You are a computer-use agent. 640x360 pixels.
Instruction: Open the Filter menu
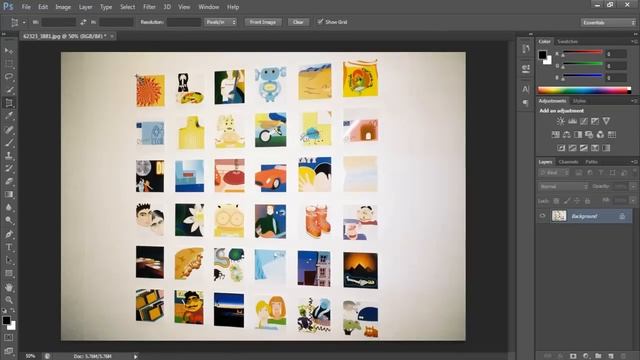point(149,7)
